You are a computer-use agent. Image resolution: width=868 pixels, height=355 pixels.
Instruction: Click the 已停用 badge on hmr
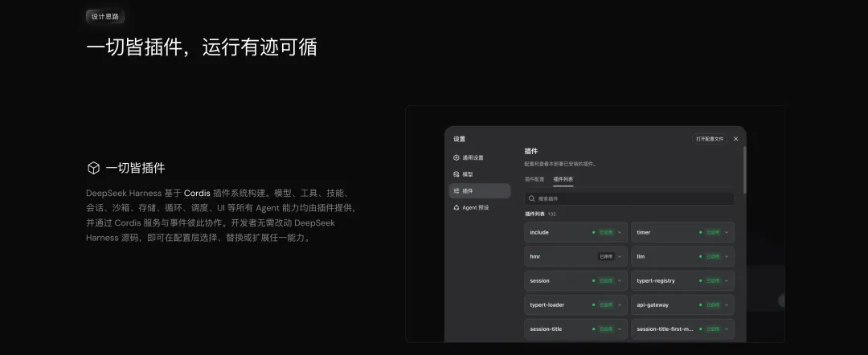tap(606, 256)
